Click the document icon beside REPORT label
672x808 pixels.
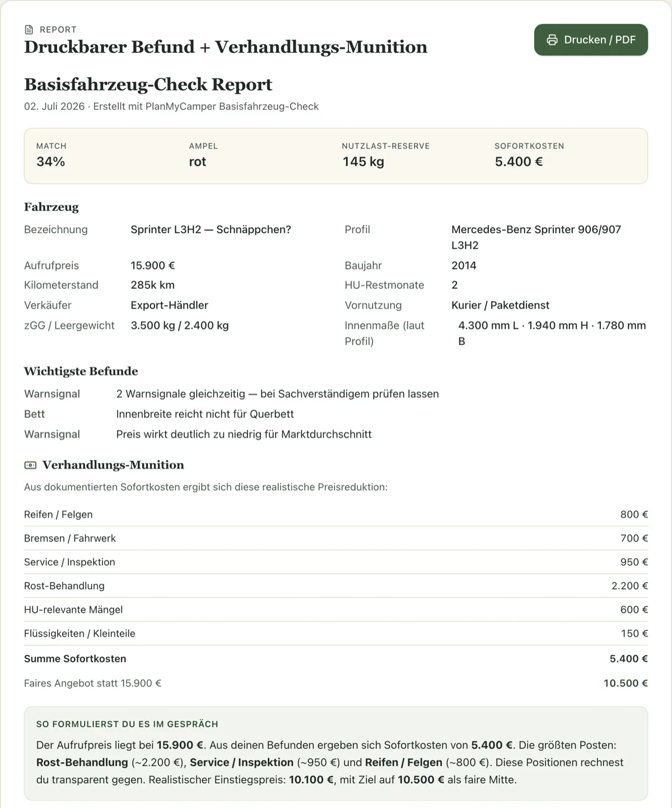click(x=29, y=30)
